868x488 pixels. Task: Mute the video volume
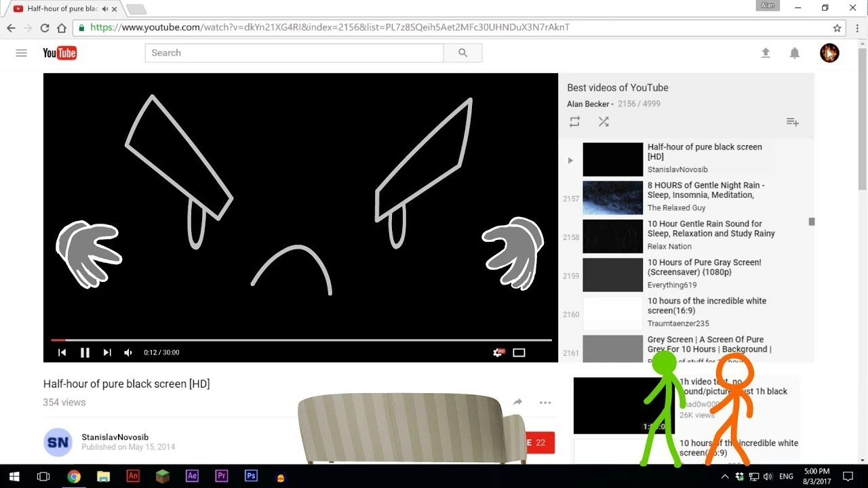pyautogui.click(x=128, y=352)
